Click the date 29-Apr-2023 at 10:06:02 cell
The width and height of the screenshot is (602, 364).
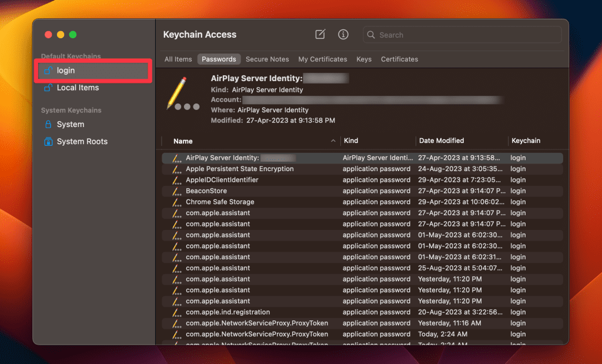pyautogui.click(x=461, y=202)
